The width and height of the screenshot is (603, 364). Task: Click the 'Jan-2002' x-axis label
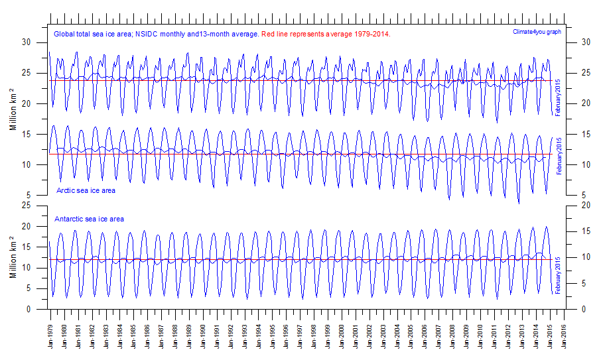(x=369, y=337)
